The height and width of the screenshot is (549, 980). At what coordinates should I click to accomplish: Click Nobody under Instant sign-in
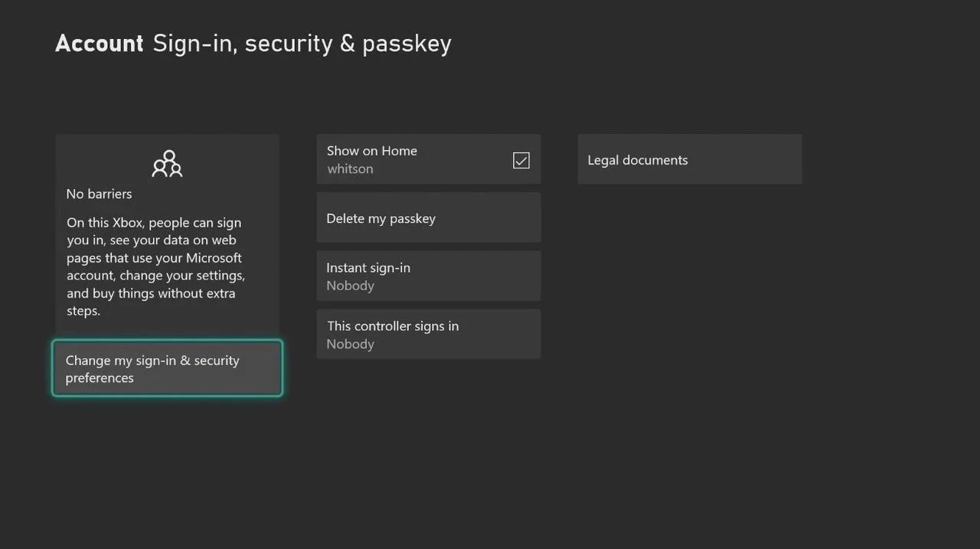(x=350, y=286)
